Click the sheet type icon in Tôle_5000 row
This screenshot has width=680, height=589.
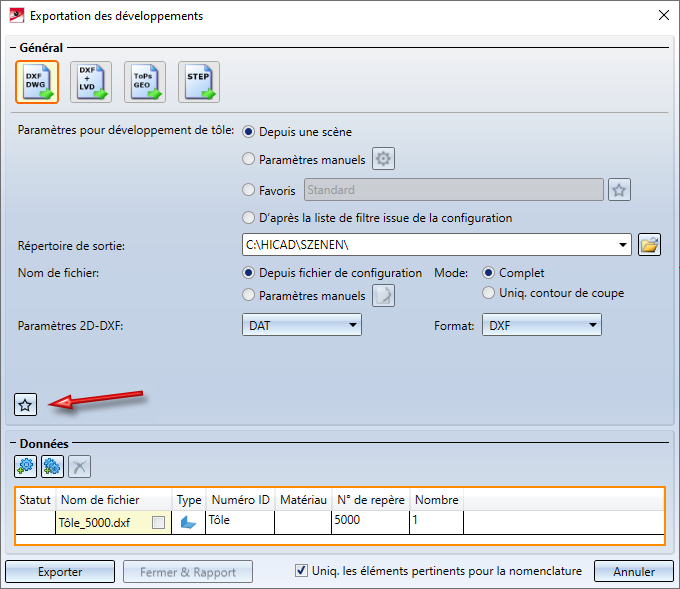click(188, 522)
